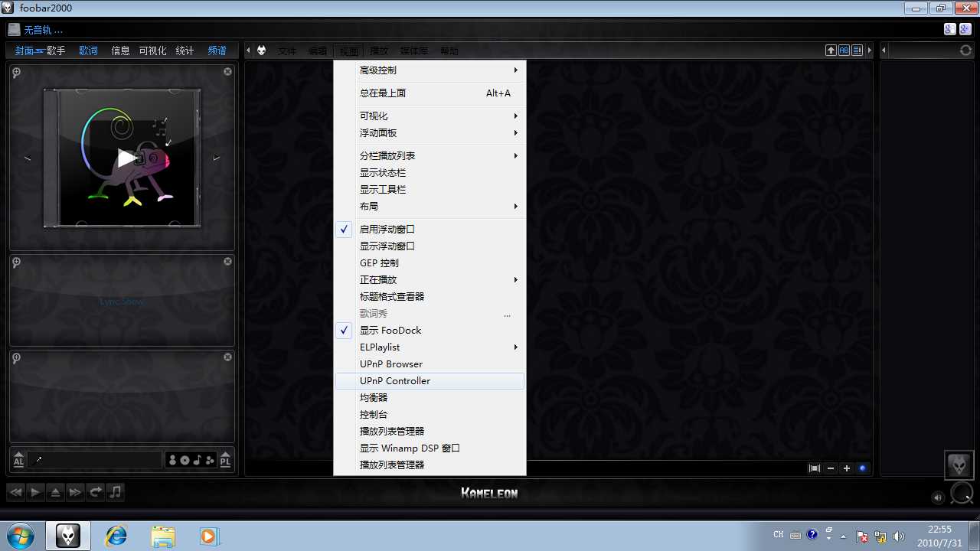Viewport: 980px width, 551px height.
Task: Expand the 可视化 submenu in menu
Action: tap(430, 116)
